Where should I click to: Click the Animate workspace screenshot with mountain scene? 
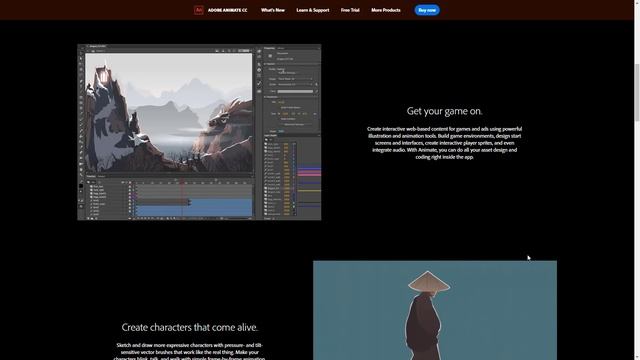click(x=199, y=132)
